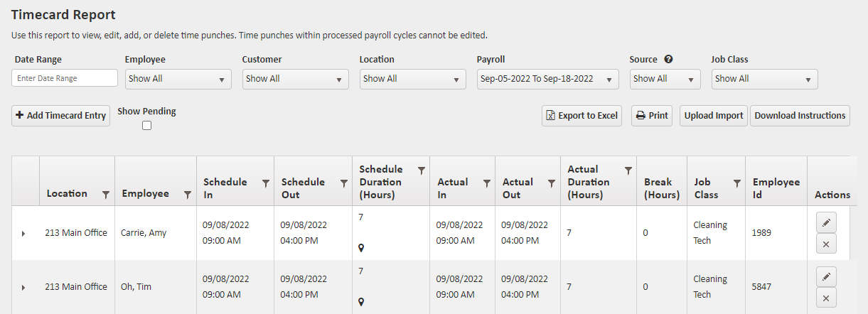Open filter for Schedule In column
Screen dimensions: 868x314
click(x=266, y=183)
